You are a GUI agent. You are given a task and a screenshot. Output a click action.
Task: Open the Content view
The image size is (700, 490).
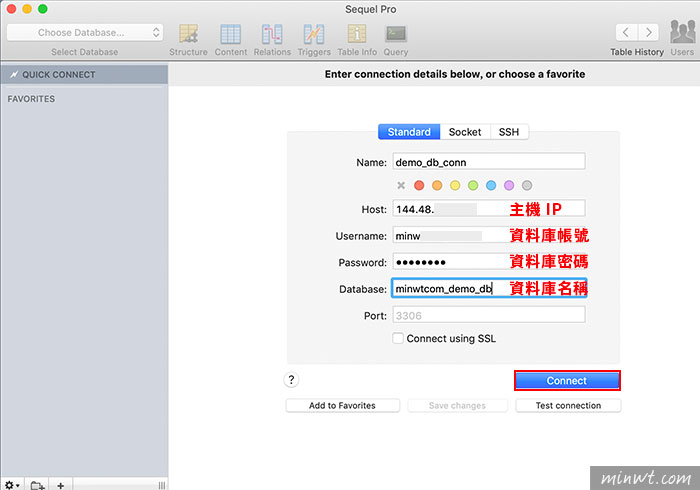230,40
